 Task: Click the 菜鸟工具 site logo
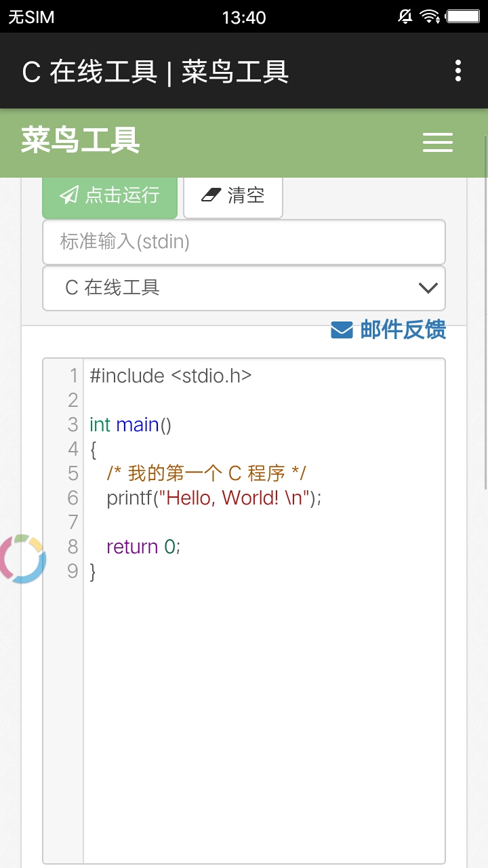pyautogui.click(x=81, y=140)
